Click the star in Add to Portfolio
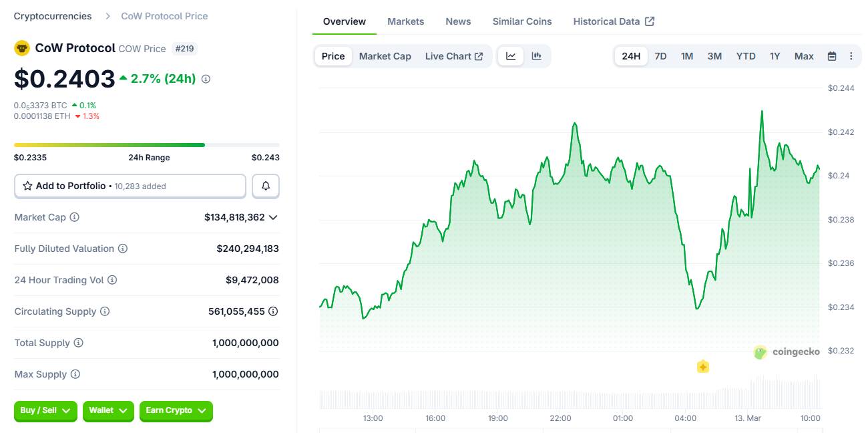Viewport: 868px width, 433px height. 27,186
